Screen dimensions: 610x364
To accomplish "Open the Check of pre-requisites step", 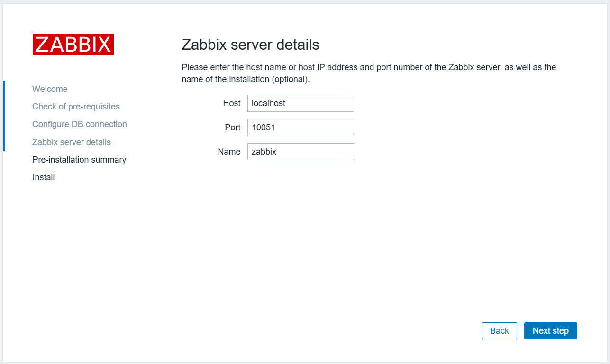I will click(76, 107).
